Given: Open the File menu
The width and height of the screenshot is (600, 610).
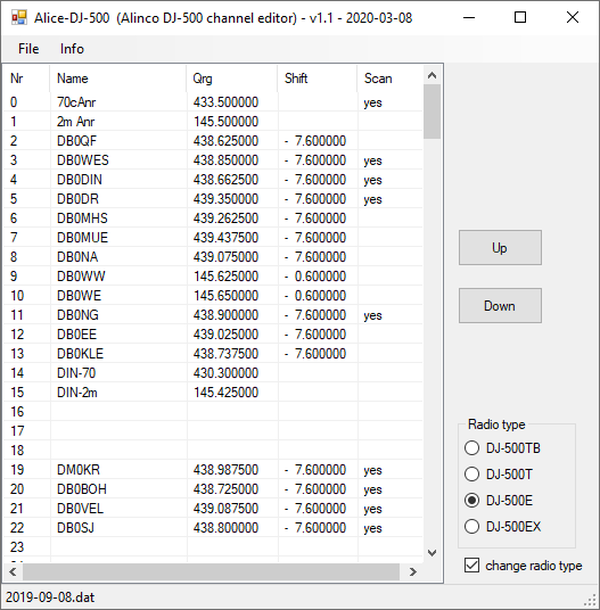Looking at the screenshot, I should pyautogui.click(x=28, y=49).
